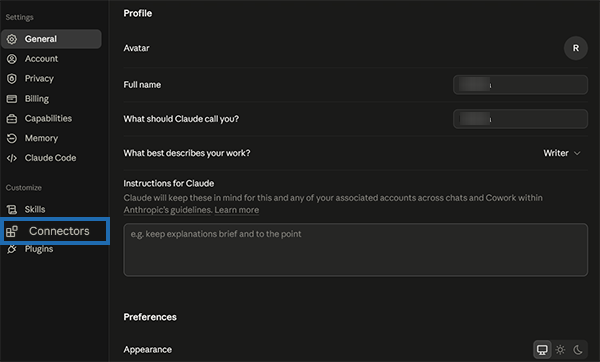Click the Skills icon in sidebar
600x362 pixels.
[x=12, y=209]
